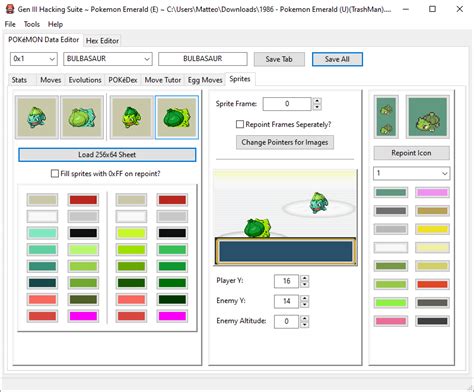This screenshot has width=474, height=392.
Task: Open the Tools menu
Action: click(x=32, y=24)
